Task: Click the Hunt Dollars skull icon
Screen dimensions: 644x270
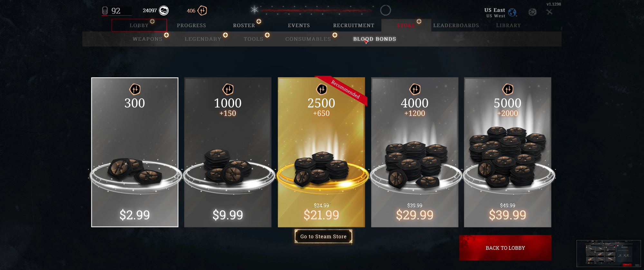Action: [x=164, y=11]
